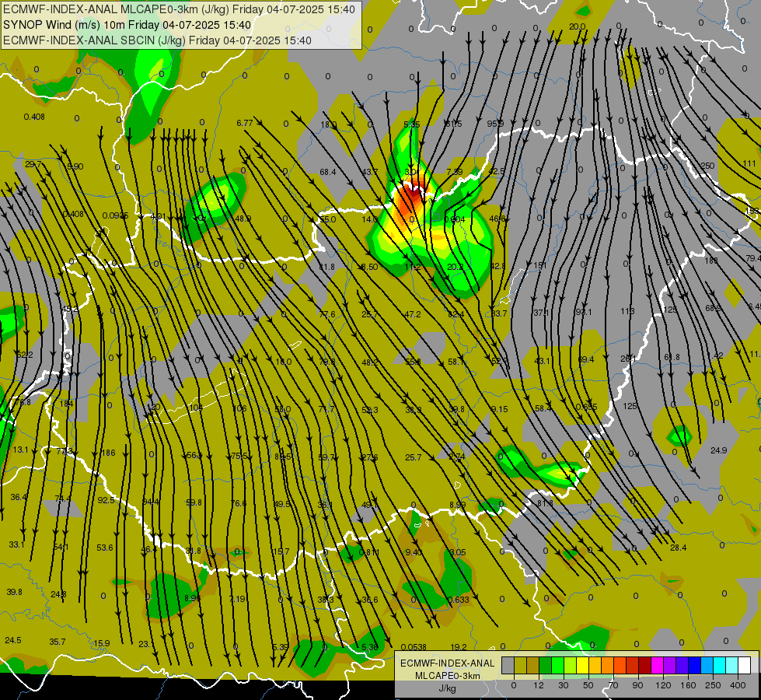This screenshot has width=761, height=700.
Task: Click the '30' legend scale value
Action: [x=563, y=685]
